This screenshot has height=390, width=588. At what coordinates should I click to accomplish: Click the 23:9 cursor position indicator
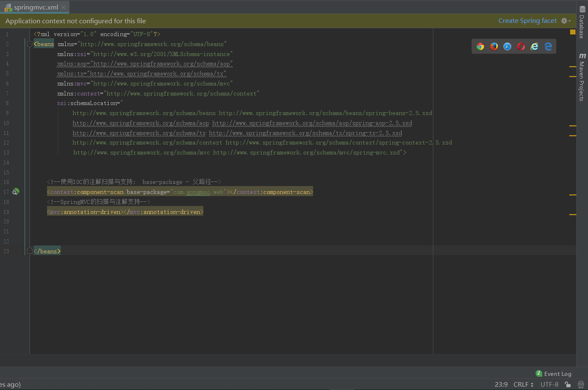pyautogui.click(x=501, y=385)
